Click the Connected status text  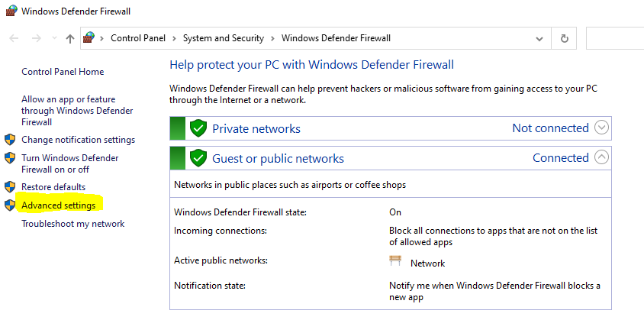click(x=561, y=158)
